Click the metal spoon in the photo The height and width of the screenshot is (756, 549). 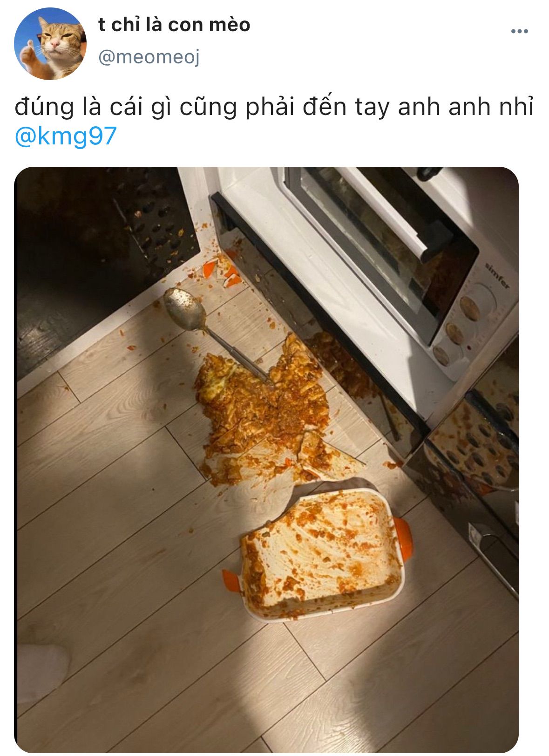tap(215, 333)
